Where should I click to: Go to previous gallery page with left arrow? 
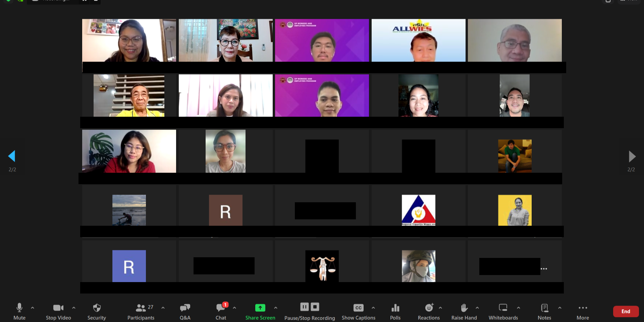click(12, 156)
